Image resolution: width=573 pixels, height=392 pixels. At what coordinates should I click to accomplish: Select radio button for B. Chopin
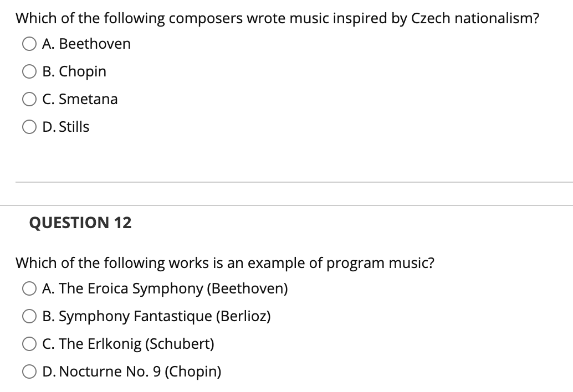(29, 71)
